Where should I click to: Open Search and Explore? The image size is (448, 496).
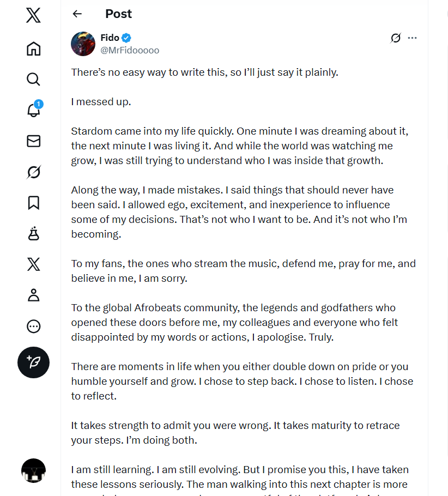[33, 79]
